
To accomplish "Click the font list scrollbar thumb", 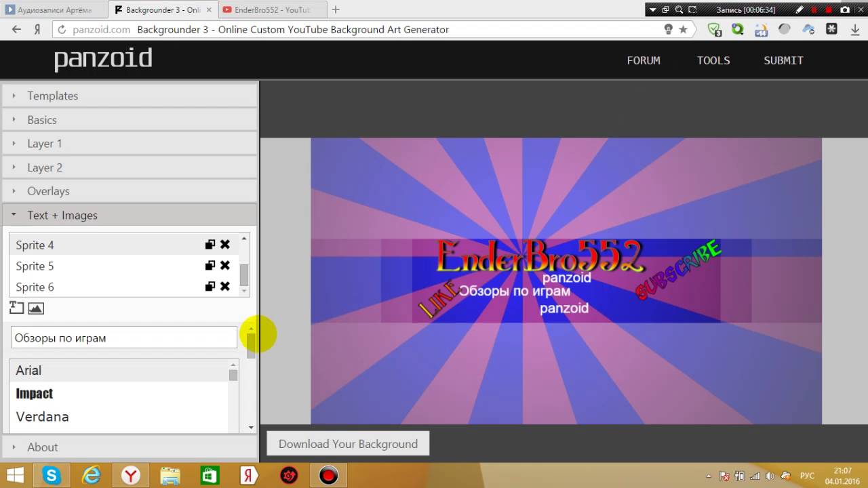I will click(233, 375).
